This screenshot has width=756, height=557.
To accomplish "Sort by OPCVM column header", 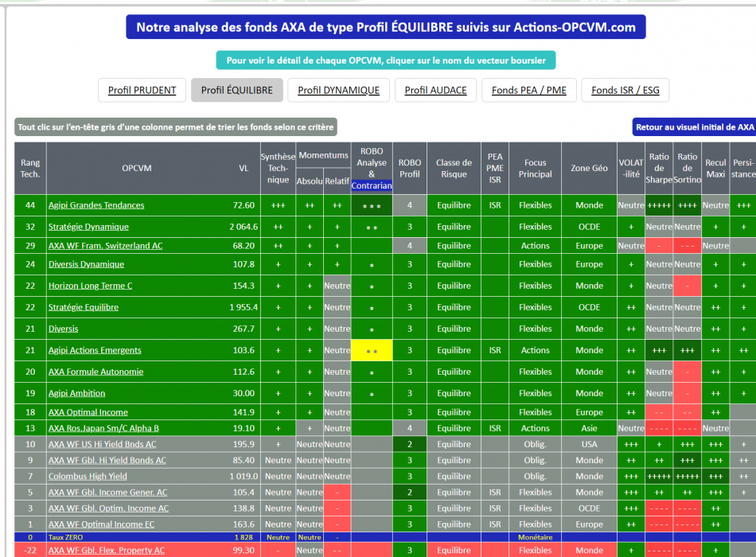I will [x=136, y=169].
